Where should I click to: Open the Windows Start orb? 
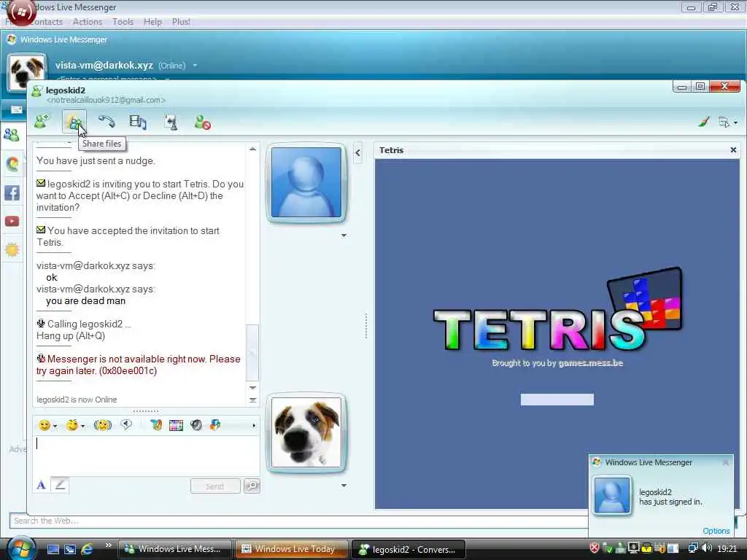coord(20,548)
